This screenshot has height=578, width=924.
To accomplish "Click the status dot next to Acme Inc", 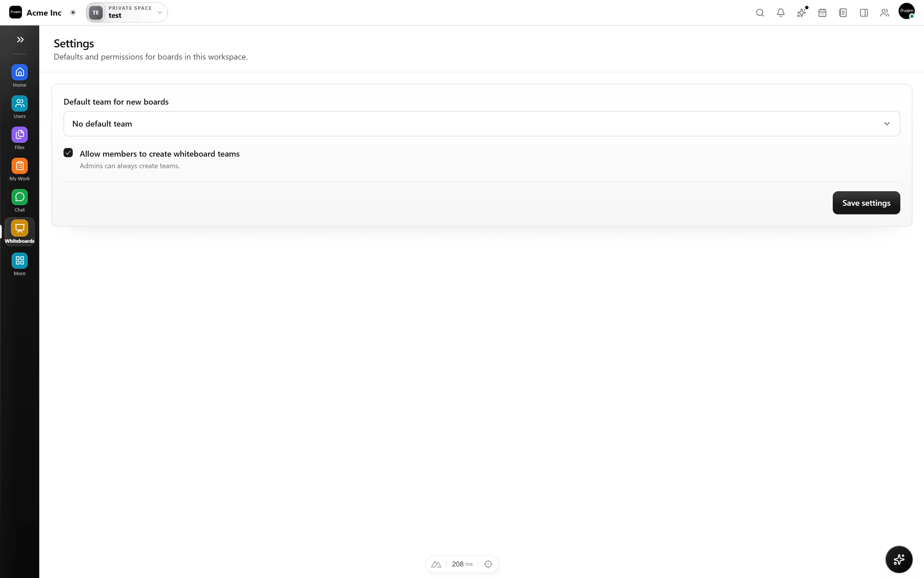I will click(73, 12).
